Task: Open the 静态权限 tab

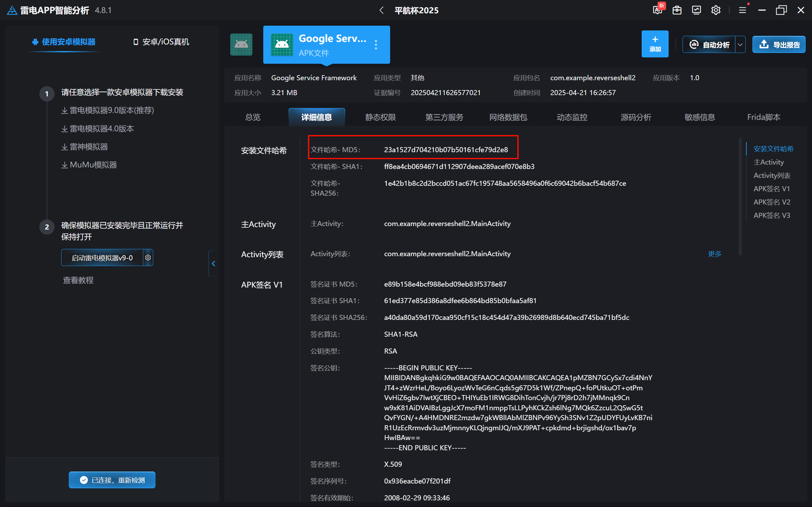Action: [x=380, y=117]
